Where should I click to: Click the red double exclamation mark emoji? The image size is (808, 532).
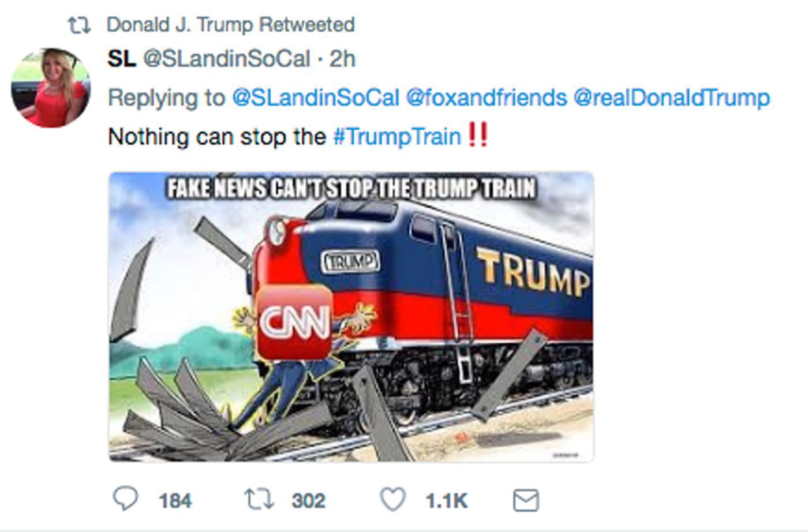tap(478, 136)
